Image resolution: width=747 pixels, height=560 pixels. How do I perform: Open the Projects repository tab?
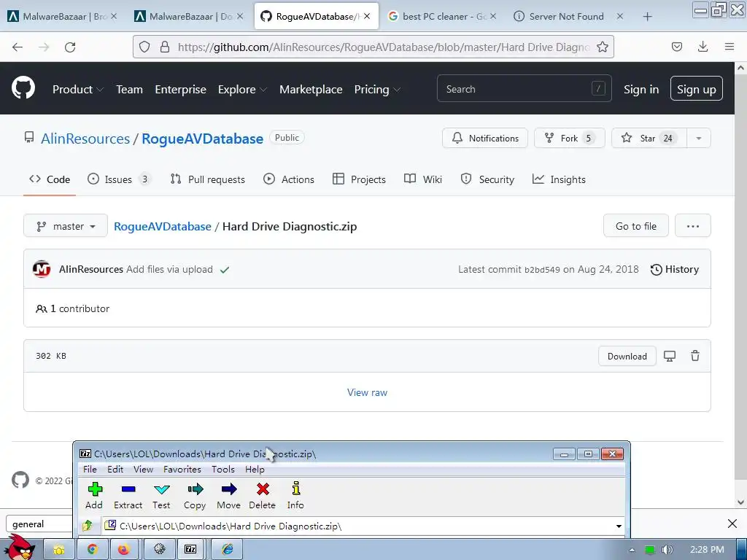tap(359, 179)
